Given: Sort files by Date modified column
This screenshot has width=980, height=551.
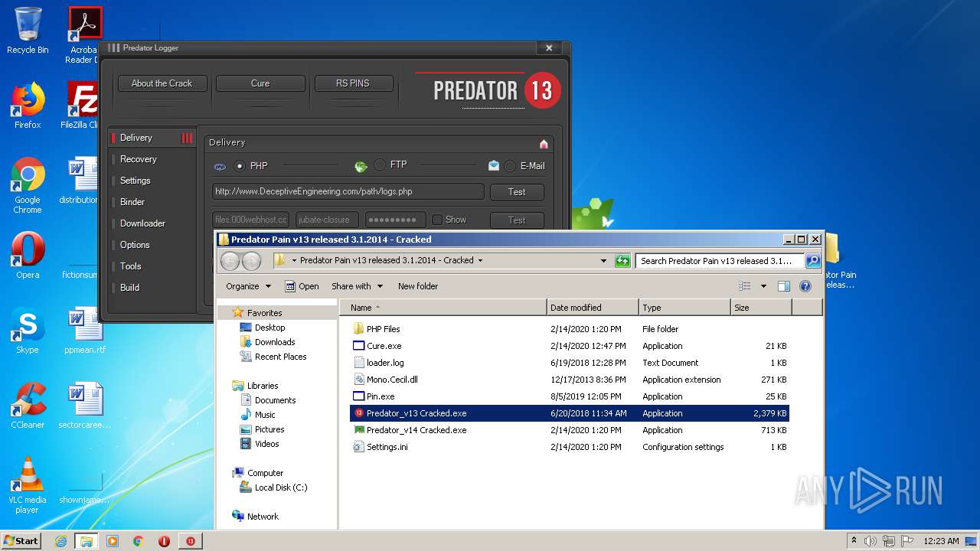Looking at the screenshot, I should pyautogui.click(x=593, y=308).
